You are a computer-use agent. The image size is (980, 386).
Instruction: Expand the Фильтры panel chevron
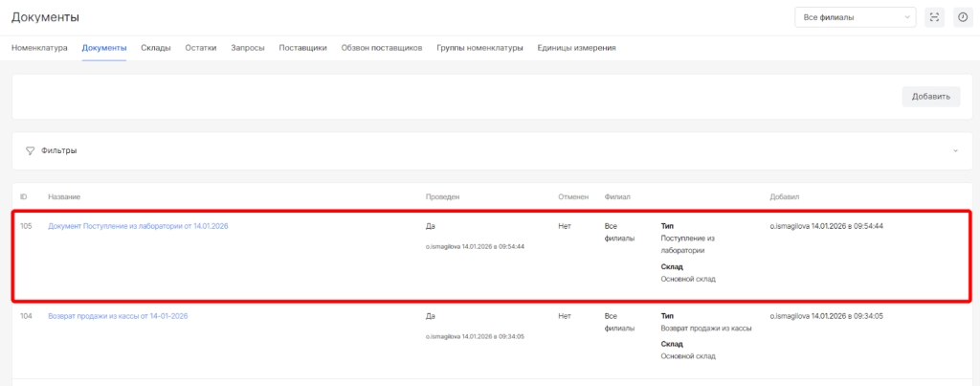[954, 151]
